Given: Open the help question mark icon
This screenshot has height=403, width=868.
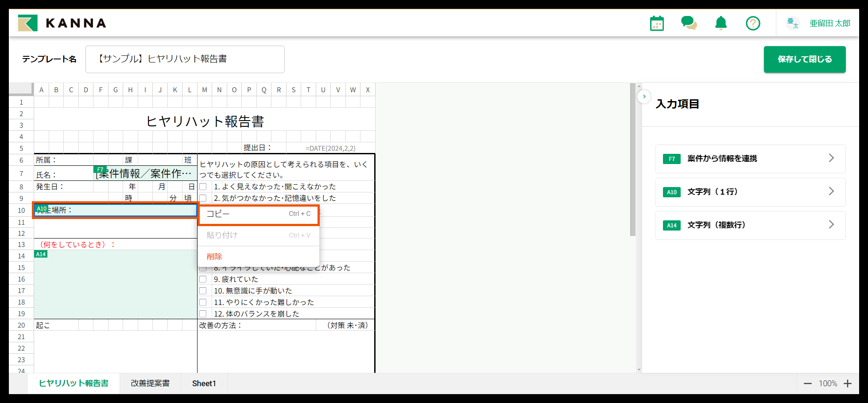Looking at the screenshot, I should (x=753, y=23).
